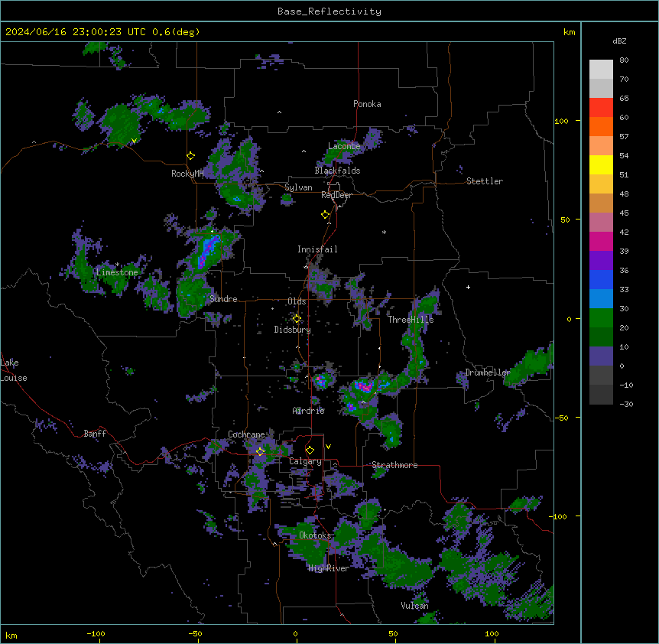Image resolution: width=659 pixels, height=644 pixels.
Task: Click the yellow station marker near RockyMH
Action: pyautogui.click(x=190, y=155)
